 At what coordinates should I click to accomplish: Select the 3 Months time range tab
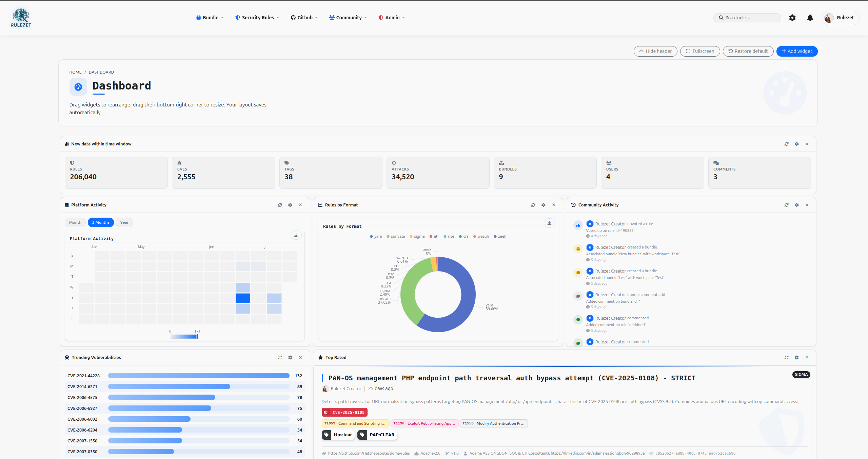point(101,222)
